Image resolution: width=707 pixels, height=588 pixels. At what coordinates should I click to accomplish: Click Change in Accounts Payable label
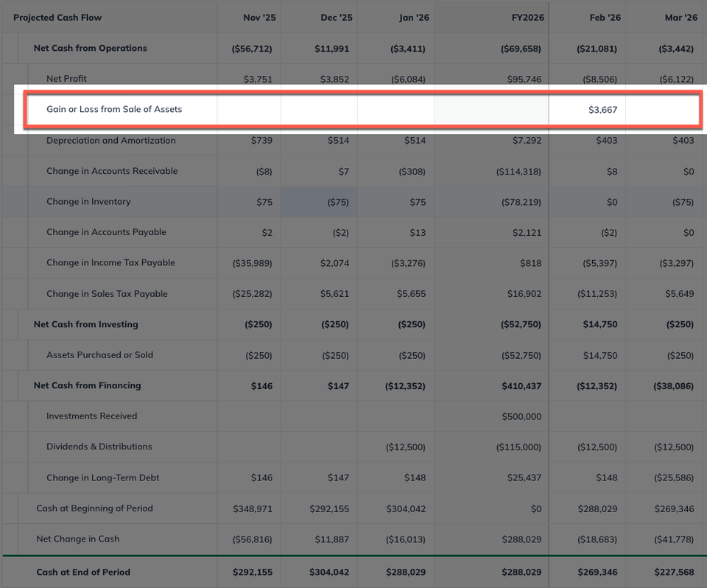click(106, 232)
